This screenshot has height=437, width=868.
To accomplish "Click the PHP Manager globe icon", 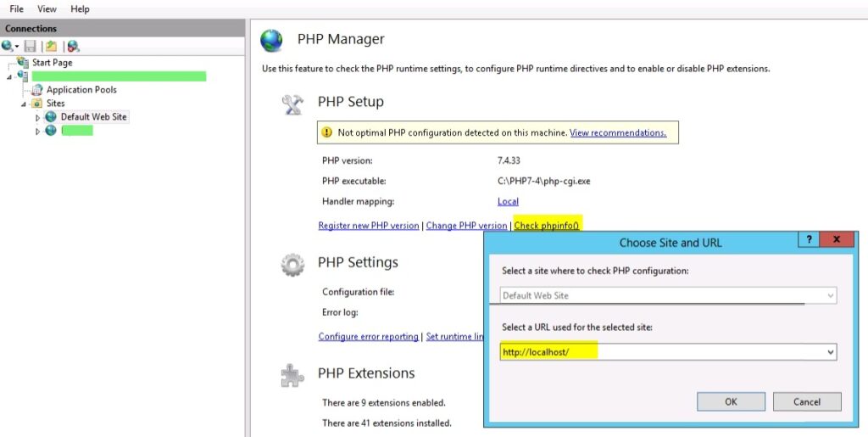I will [271, 41].
